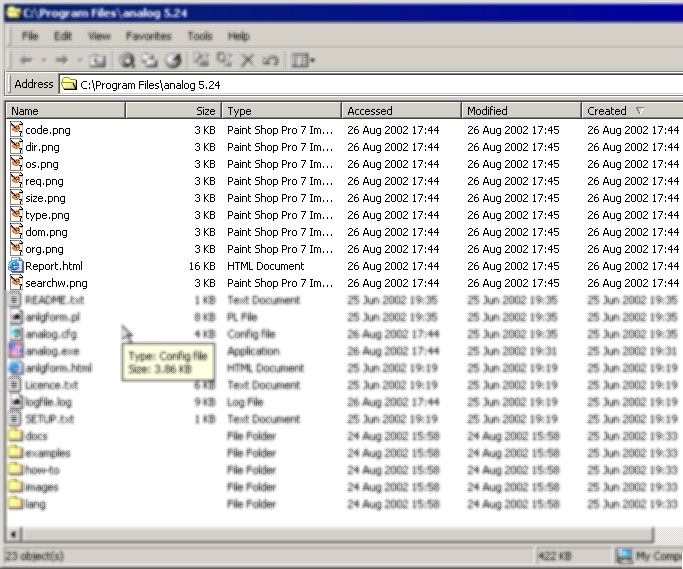Select the docs folder
Screen dimensions: 683x569
click(x=36, y=436)
